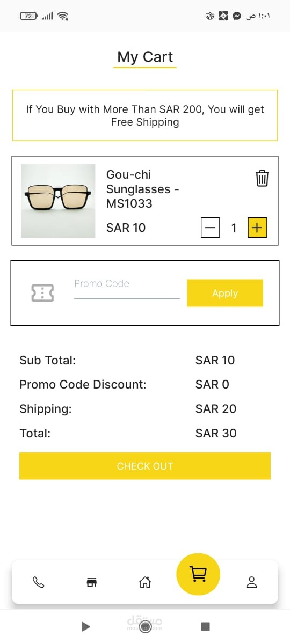Tap the square stop navigation button

click(x=205, y=626)
